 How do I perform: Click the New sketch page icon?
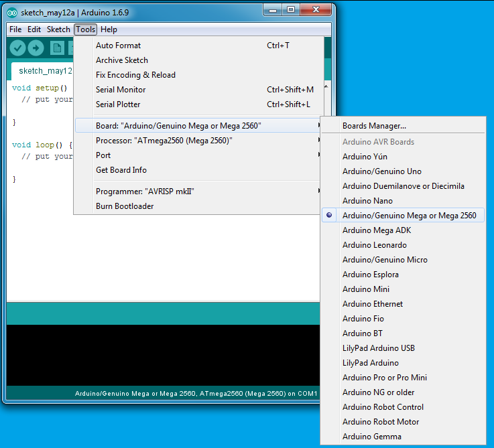58,48
